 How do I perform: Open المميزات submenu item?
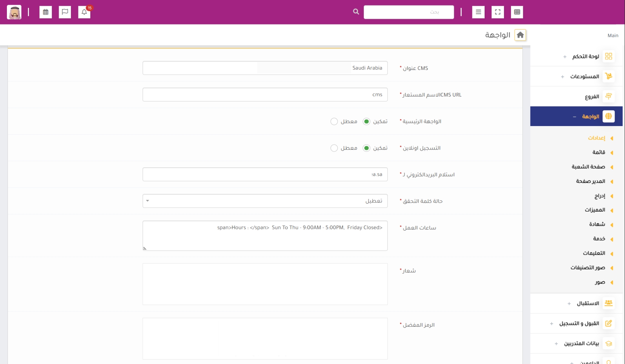[595, 210]
